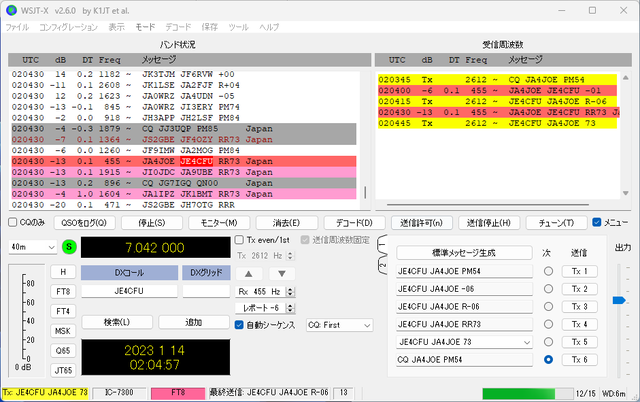Click the チューン(T) button
The height and width of the screenshot is (402, 640).
(x=556, y=223)
